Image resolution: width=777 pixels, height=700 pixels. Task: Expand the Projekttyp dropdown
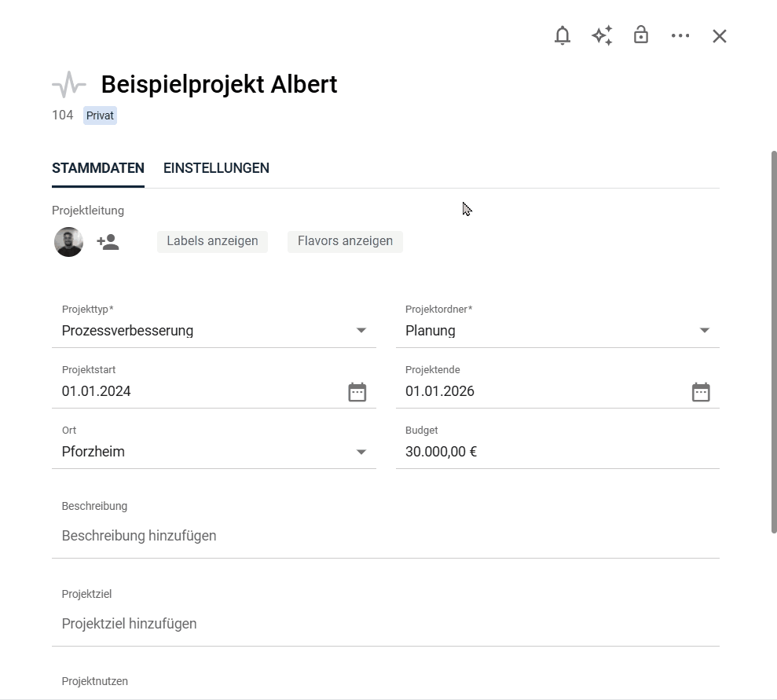(361, 331)
